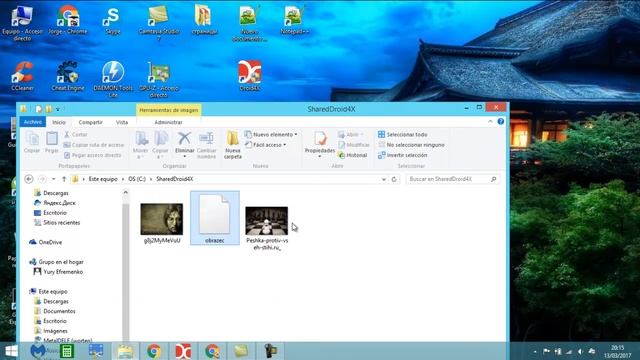Go back with navigation arrow
640x360 pixels.
[29, 179]
